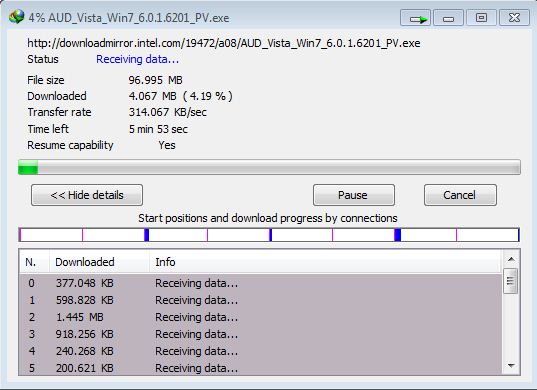The width and height of the screenshot is (537, 390).
Task: Sort by the Downloaded column header
Action: click(99, 262)
